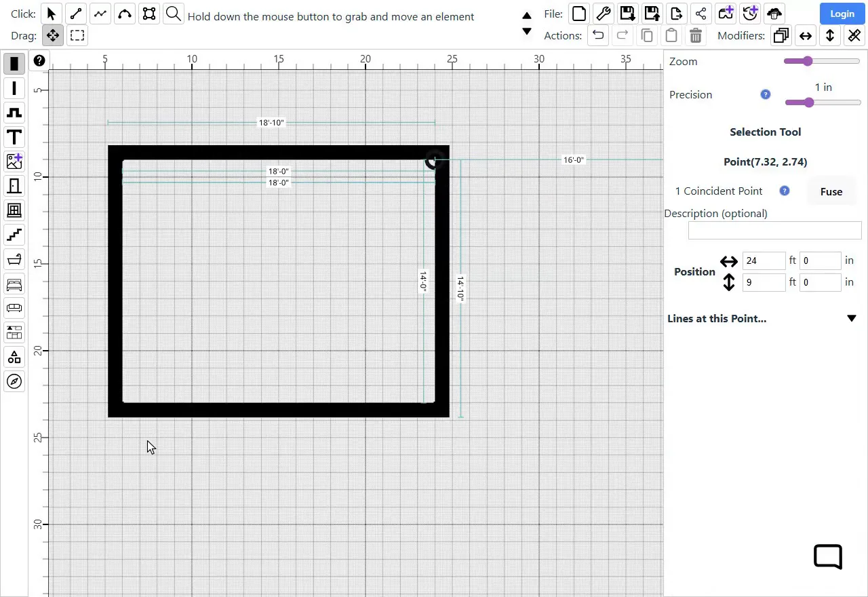Viewport: 868px width, 597px height.
Task: Click the 14'-10" vertical dimension label
Action: pyautogui.click(x=460, y=288)
